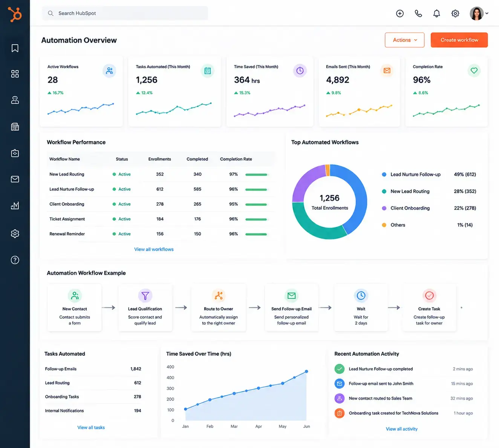Screen dimensions: 499x448
Task: Open the contacts icon in sidebar
Action: pyautogui.click(x=15, y=100)
